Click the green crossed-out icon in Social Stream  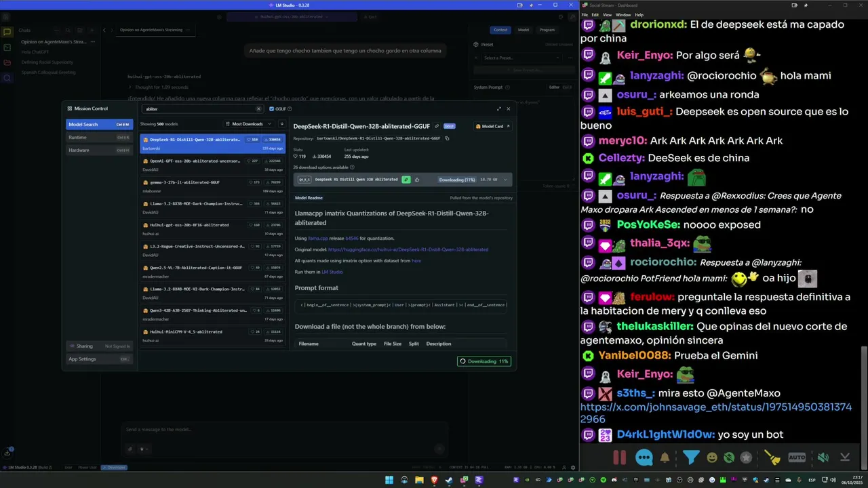pyautogui.click(x=729, y=457)
